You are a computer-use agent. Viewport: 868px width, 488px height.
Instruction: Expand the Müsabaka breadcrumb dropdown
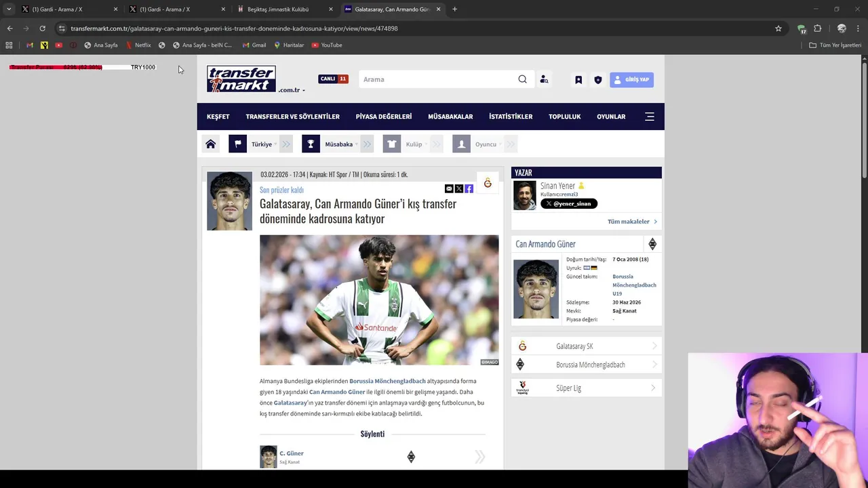point(367,144)
